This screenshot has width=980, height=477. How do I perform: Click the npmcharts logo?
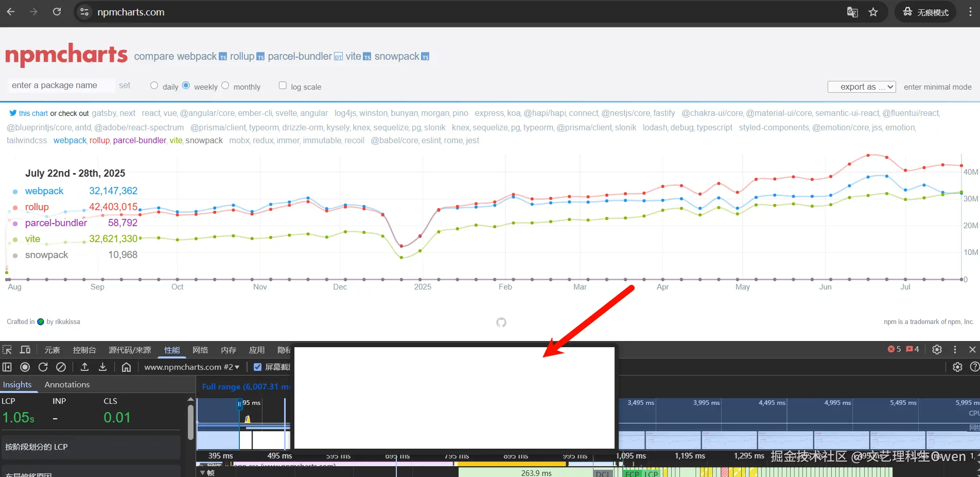click(66, 55)
